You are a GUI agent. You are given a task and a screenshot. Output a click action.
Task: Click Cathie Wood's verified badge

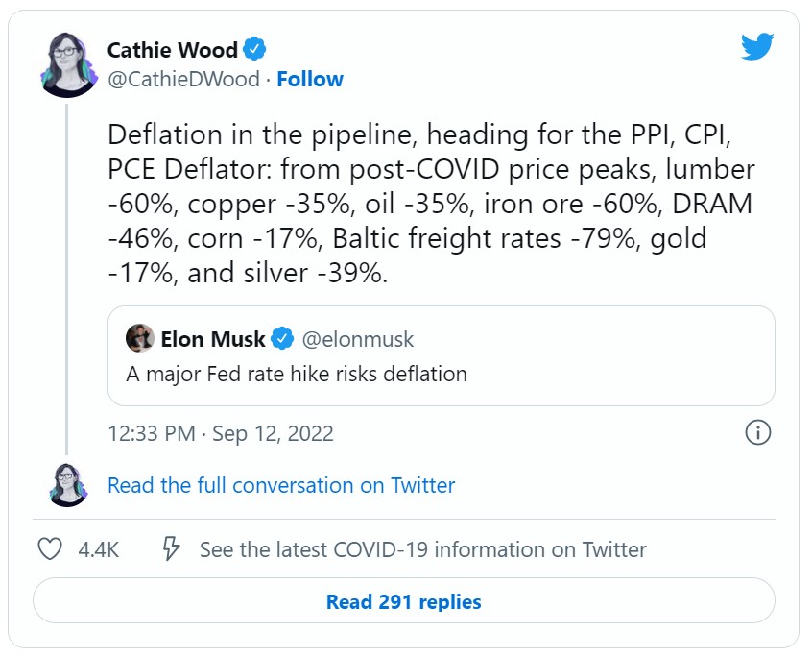tap(255, 49)
